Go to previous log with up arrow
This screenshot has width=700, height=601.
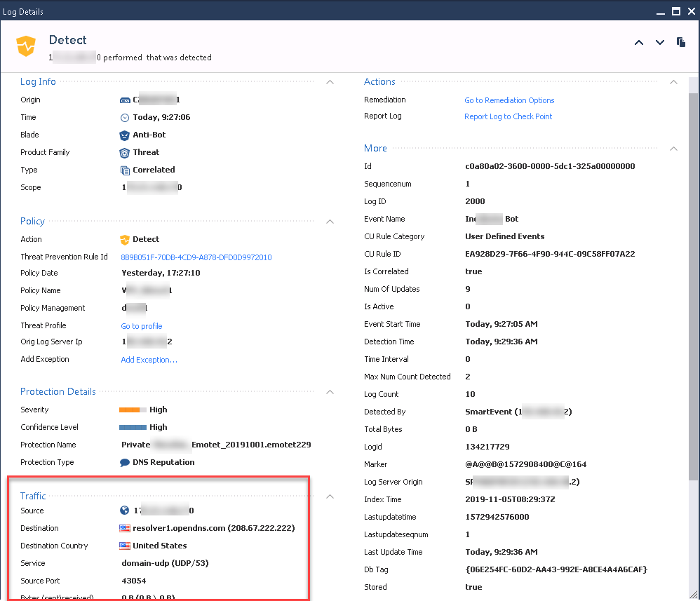click(x=638, y=43)
